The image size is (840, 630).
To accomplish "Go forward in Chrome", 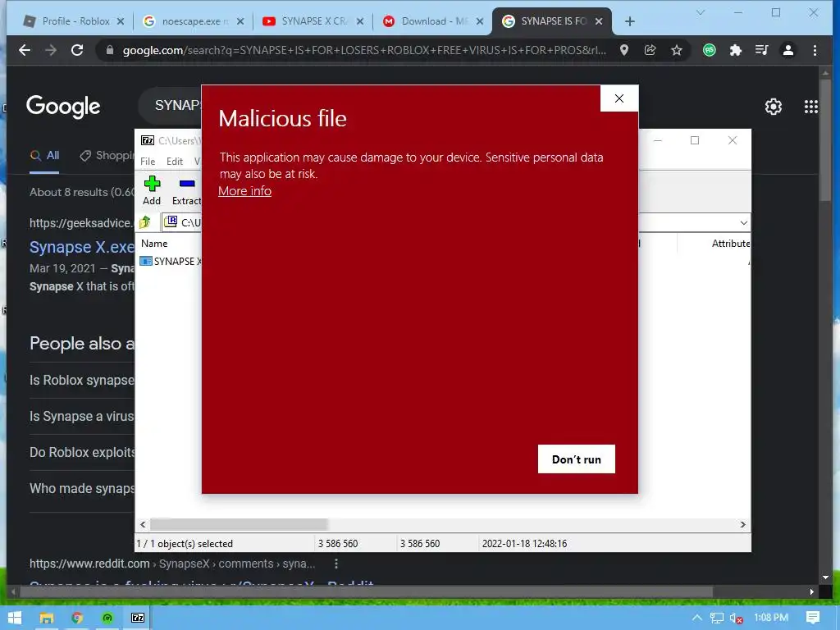I will pyautogui.click(x=51, y=50).
